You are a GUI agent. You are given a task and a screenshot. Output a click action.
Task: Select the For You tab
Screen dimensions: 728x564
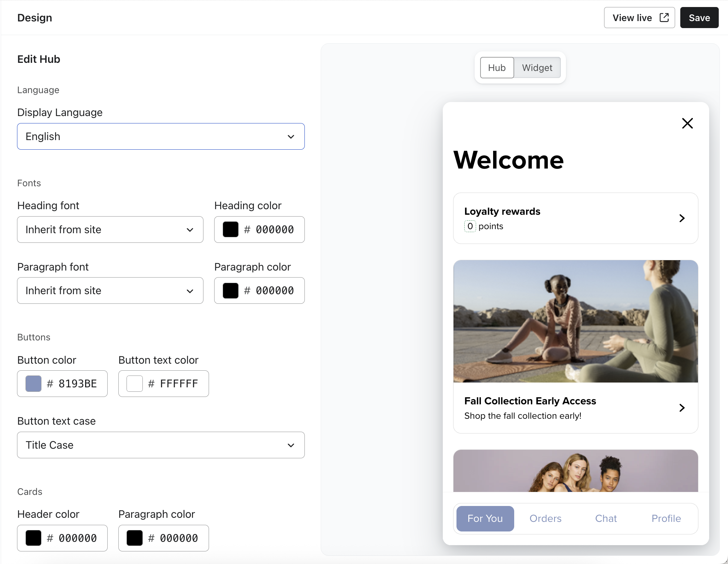point(485,519)
